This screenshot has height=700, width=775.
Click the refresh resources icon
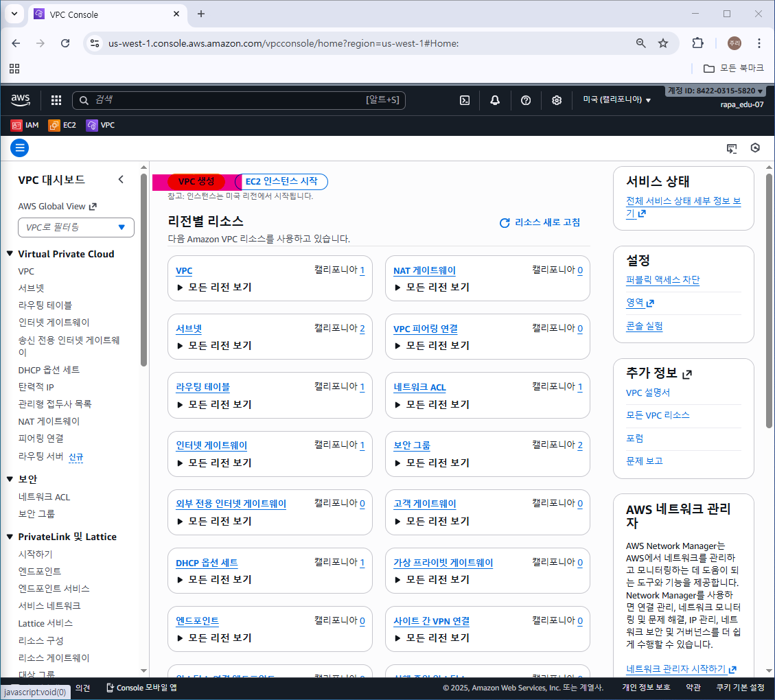pyautogui.click(x=505, y=223)
